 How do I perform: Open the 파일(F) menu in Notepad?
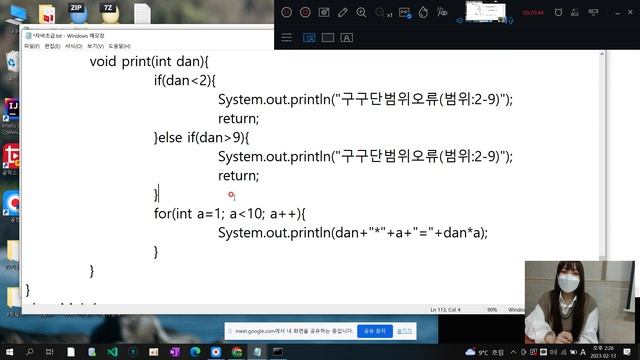pyautogui.click(x=32, y=46)
